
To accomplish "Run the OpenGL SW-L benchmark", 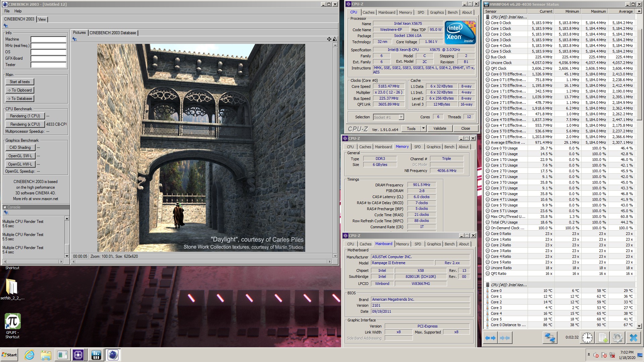I will (x=20, y=156).
